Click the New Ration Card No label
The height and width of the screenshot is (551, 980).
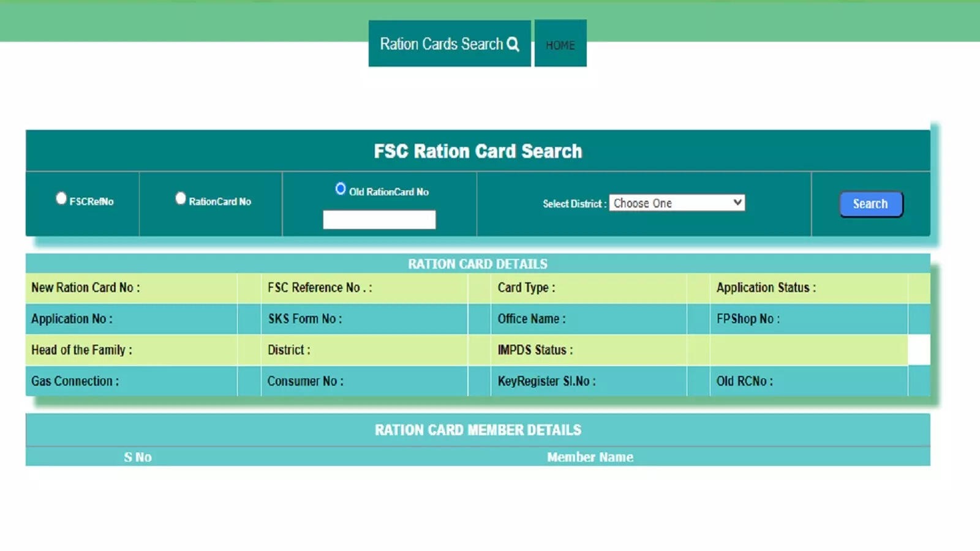pyautogui.click(x=86, y=288)
